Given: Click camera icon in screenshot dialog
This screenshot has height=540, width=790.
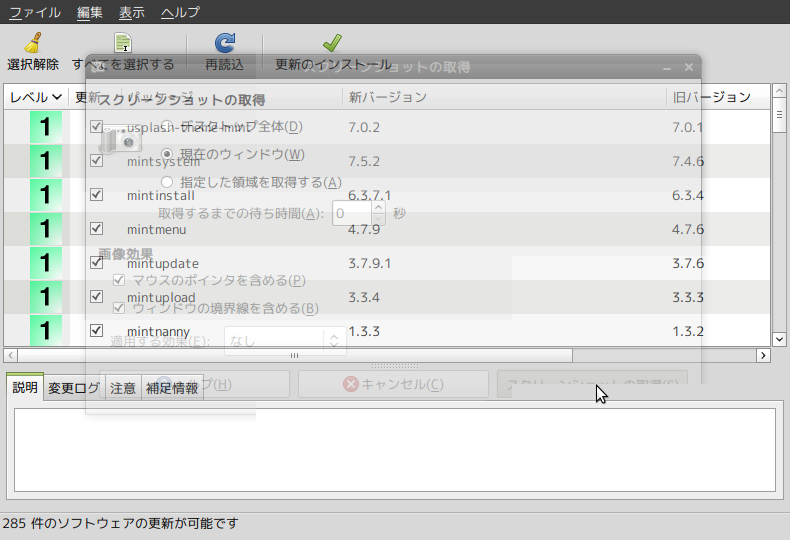Looking at the screenshot, I should point(121,140).
